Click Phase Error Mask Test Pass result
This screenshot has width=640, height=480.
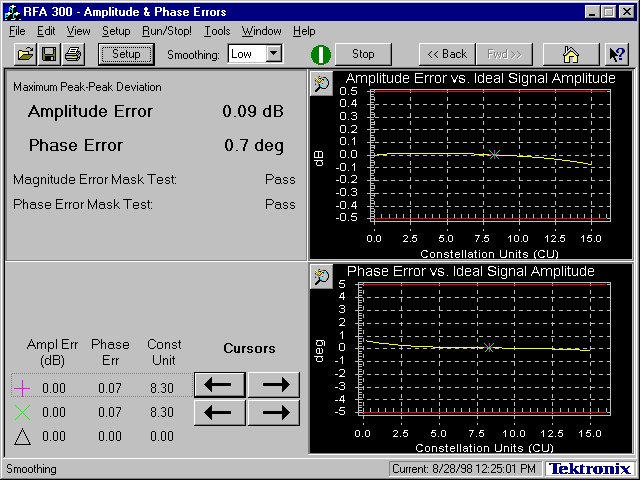pos(280,204)
